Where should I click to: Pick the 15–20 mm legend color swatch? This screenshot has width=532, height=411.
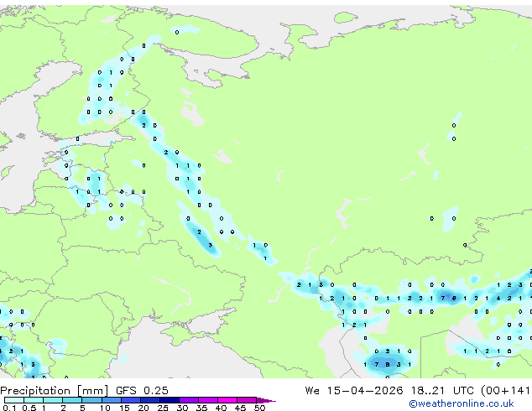130,400
